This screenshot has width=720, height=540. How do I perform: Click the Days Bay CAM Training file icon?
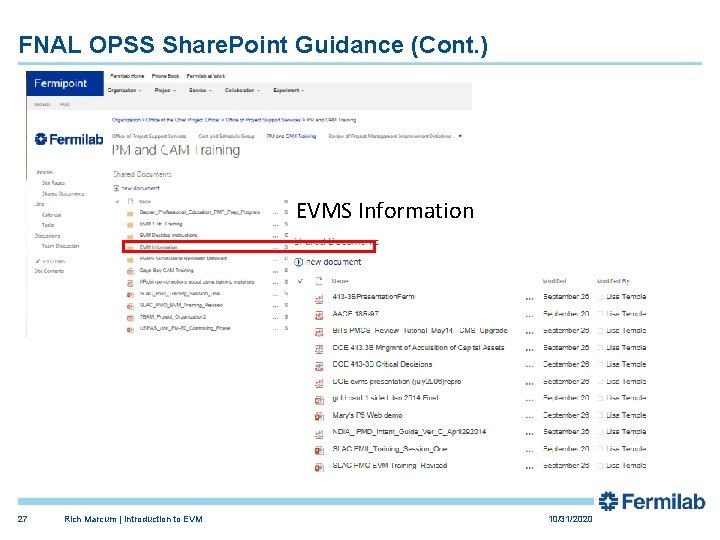(130, 271)
